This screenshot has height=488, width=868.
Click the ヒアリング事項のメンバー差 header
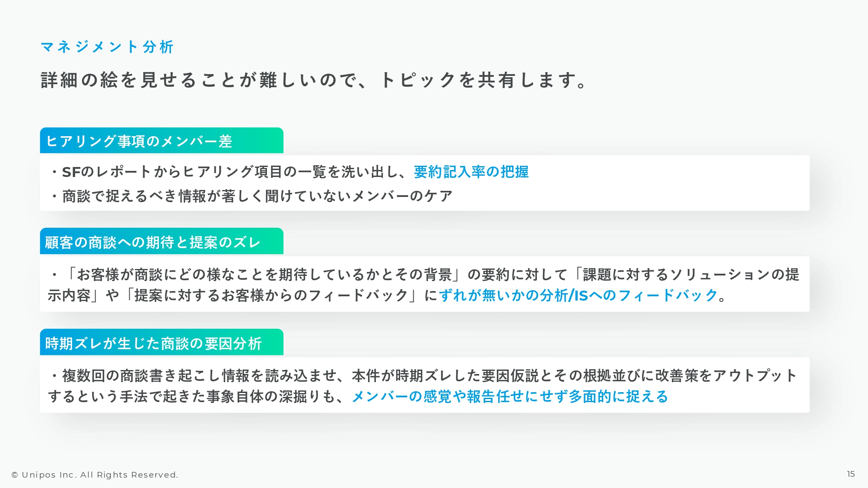[139, 141]
